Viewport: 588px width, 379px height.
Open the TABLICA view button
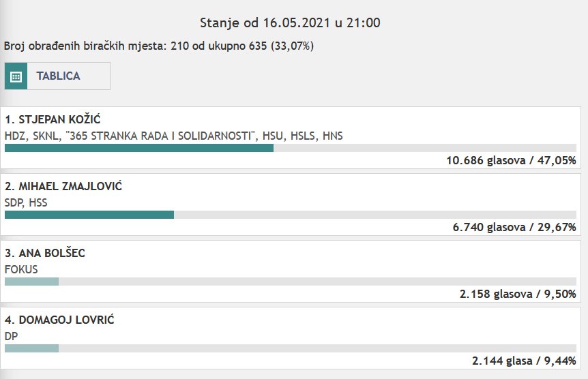pos(57,76)
